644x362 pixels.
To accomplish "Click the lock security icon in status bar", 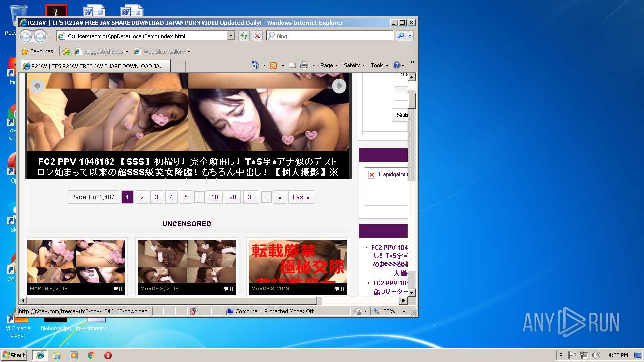I will click(357, 311).
